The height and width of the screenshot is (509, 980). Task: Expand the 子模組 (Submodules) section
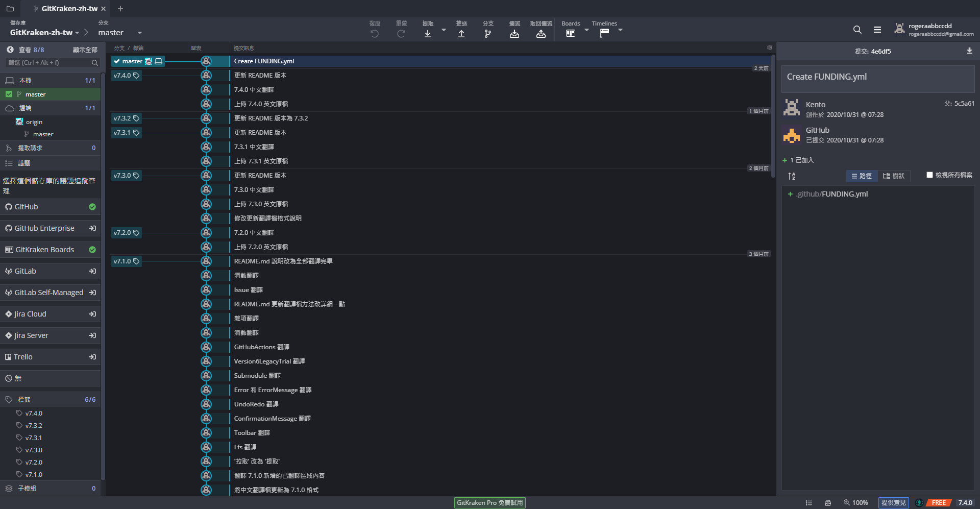[x=51, y=489]
